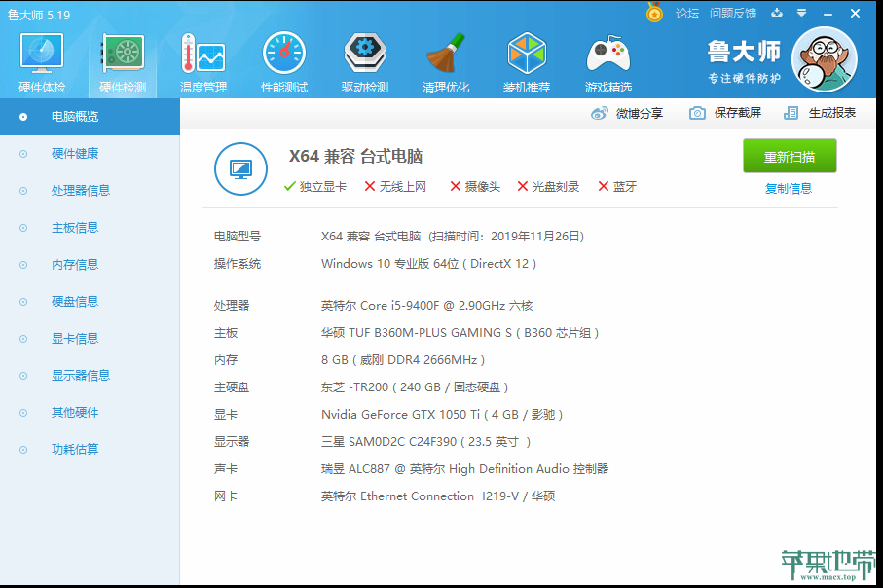The height and width of the screenshot is (588, 883).
Task: Open 硬件体检 hardware checkup
Action: coord(42,63)
